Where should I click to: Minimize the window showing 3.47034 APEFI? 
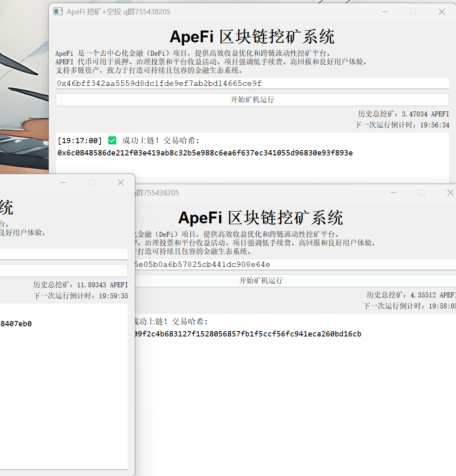point(385,11)
